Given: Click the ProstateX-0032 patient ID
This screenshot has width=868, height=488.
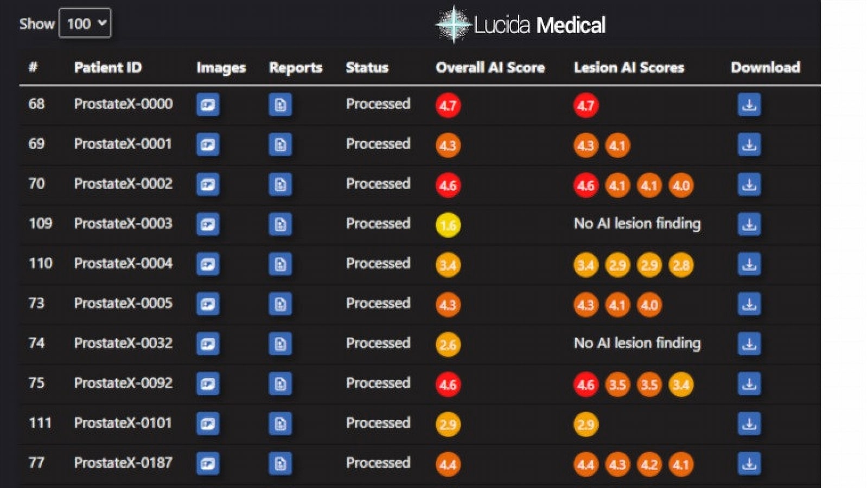Looking at the screenshot, I should [x=123, y=343].
